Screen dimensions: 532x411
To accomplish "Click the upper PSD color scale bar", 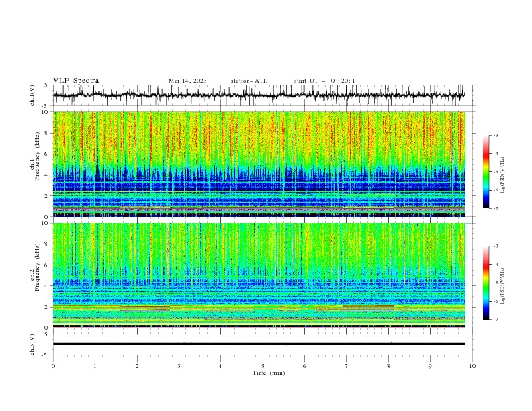I will 486,172.
